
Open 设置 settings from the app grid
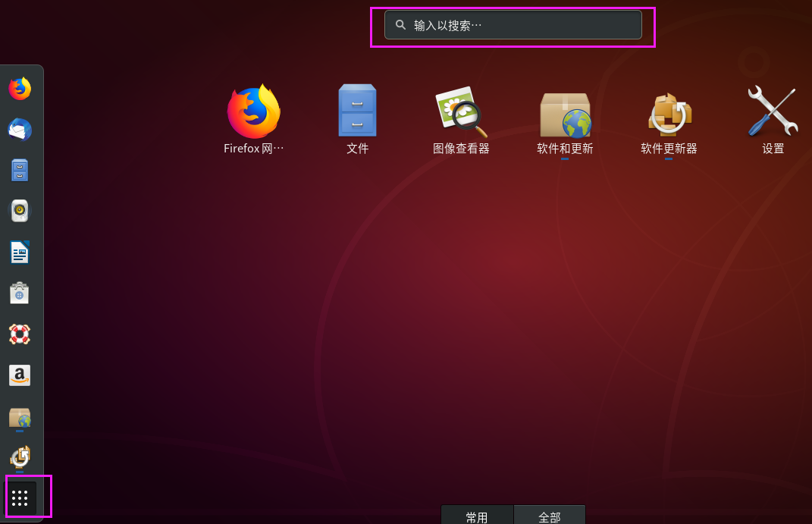point(773,120)
